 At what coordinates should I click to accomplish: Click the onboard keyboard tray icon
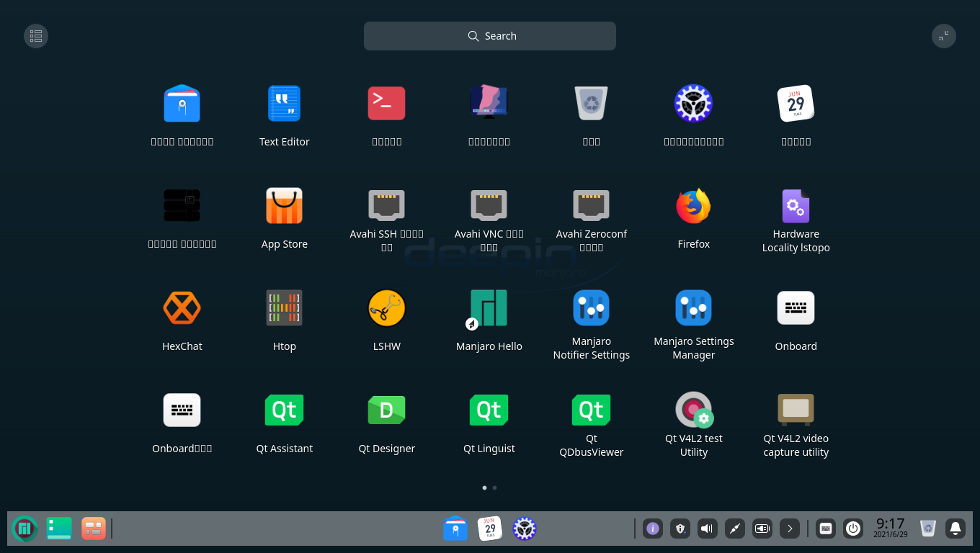tap(826, 529)
